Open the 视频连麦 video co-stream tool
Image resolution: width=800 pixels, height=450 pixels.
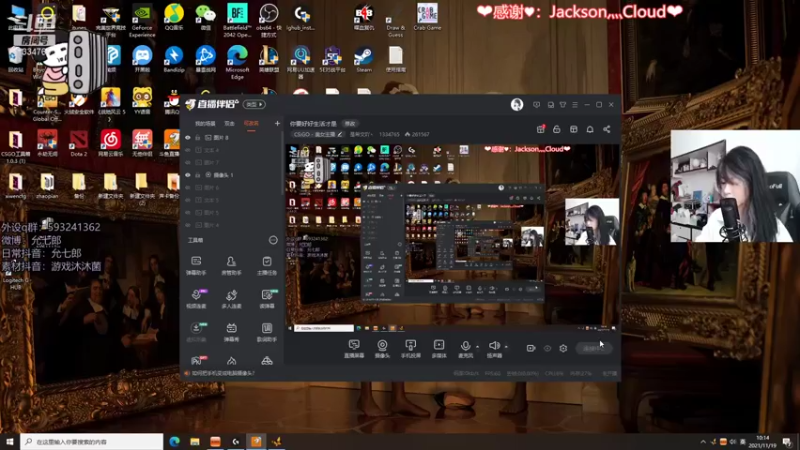pos(196,299)
